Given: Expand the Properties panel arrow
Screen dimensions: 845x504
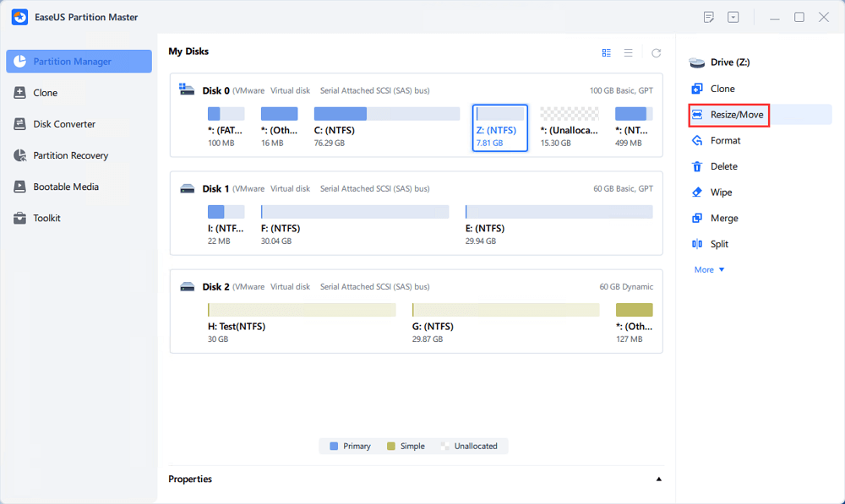Looking at the screenshot, I should pyautogui.click(x=658, y=480).
